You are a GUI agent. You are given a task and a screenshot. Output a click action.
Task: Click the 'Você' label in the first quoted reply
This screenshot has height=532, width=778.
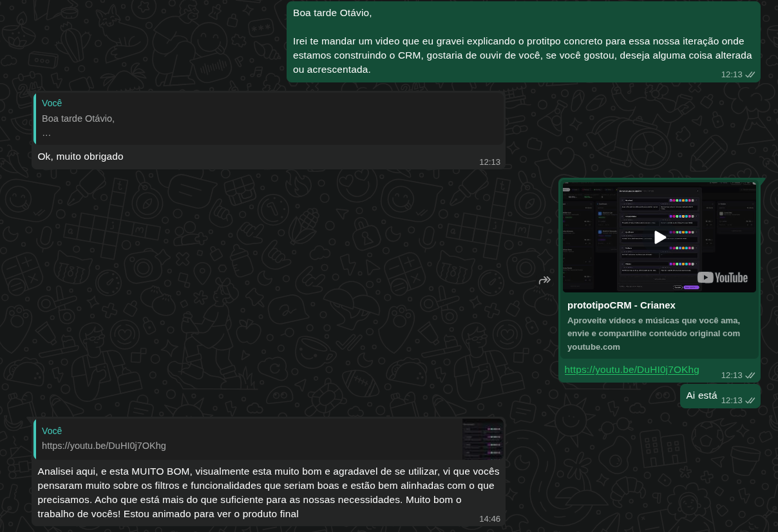click(x=52, y=103)
